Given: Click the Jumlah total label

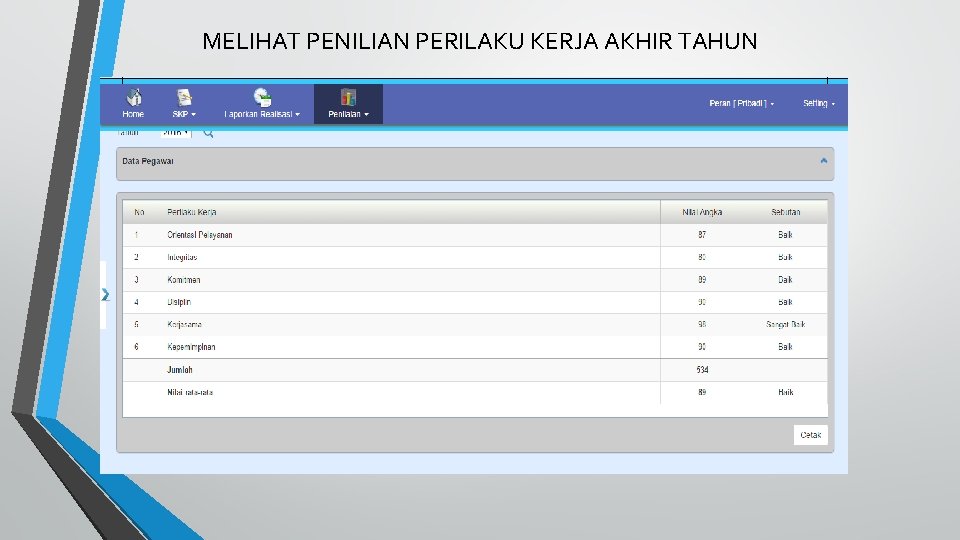Looking at the screenshot, I should point(179,370).
